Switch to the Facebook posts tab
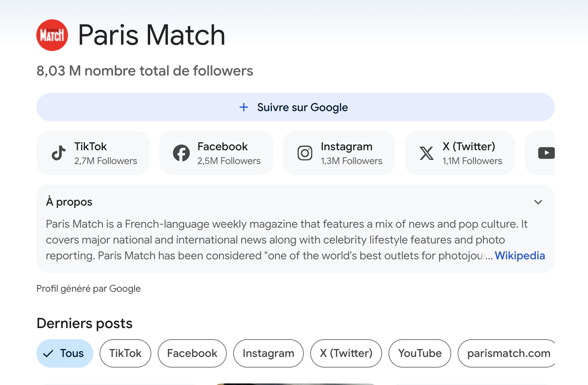This screenshot has height=385, width=588. pyautogui.click(x=192, y=353)
